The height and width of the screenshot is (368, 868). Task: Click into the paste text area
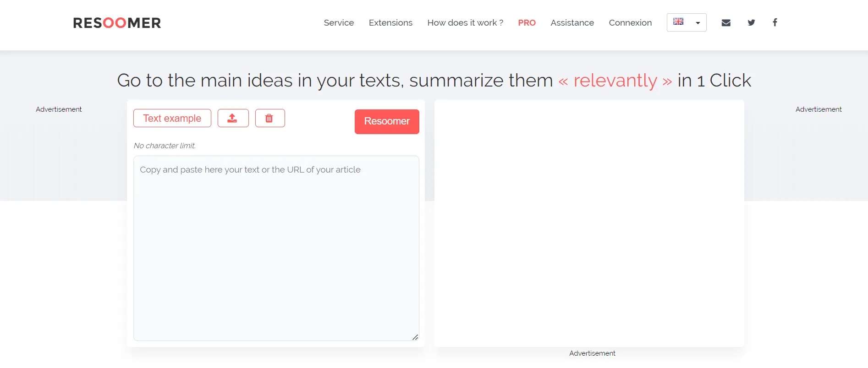coord(276,248)
